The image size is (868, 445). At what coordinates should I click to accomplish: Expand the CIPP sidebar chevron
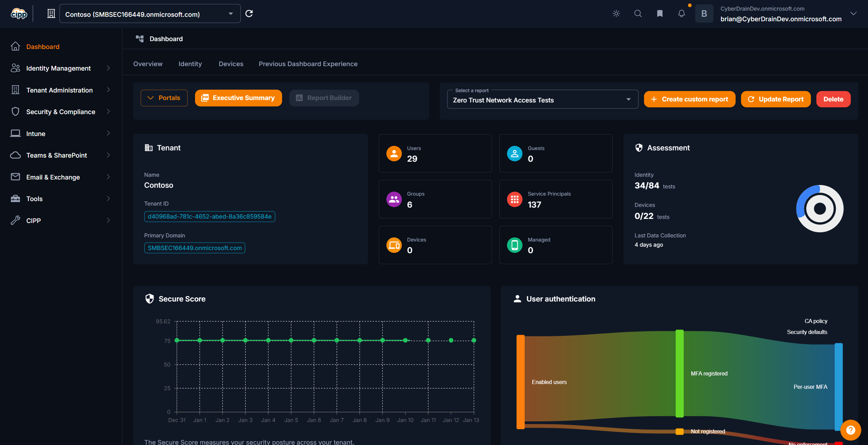tap(108, 220)
